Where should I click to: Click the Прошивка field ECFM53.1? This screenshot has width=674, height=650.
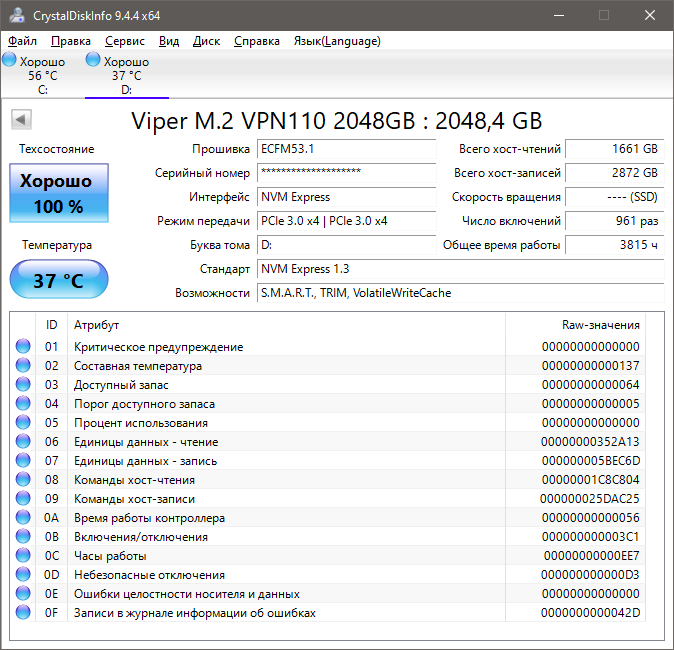[346, 149]
